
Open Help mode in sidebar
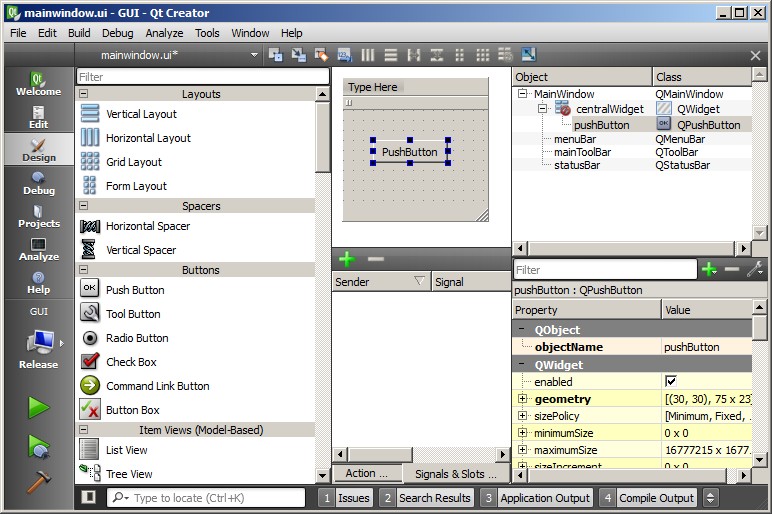coord(38,282)
